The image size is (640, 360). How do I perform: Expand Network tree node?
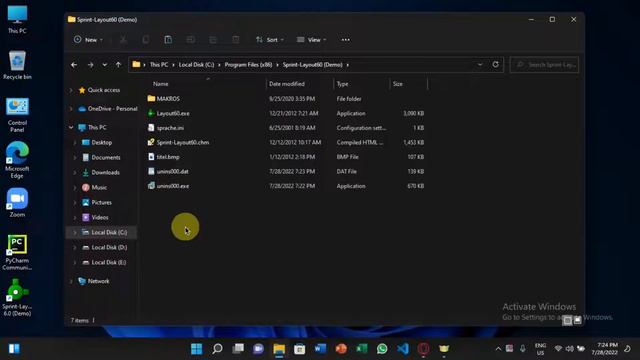(71, 281)
